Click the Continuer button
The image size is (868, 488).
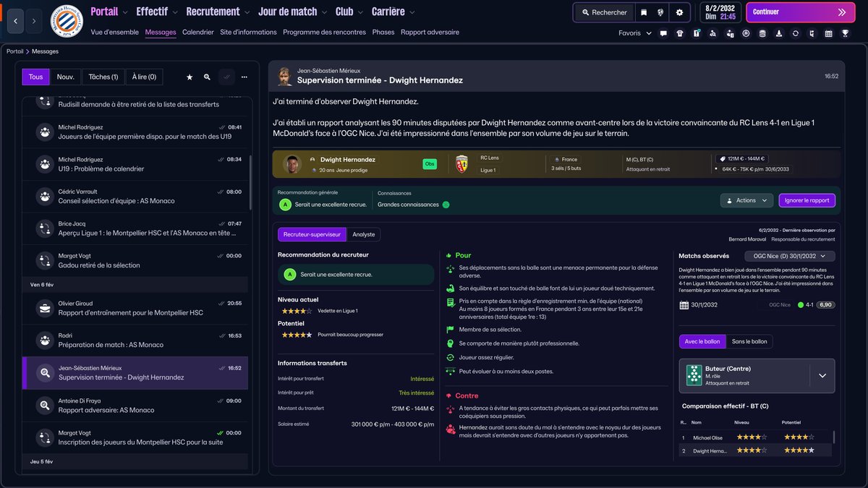click(x=800, y=12)
